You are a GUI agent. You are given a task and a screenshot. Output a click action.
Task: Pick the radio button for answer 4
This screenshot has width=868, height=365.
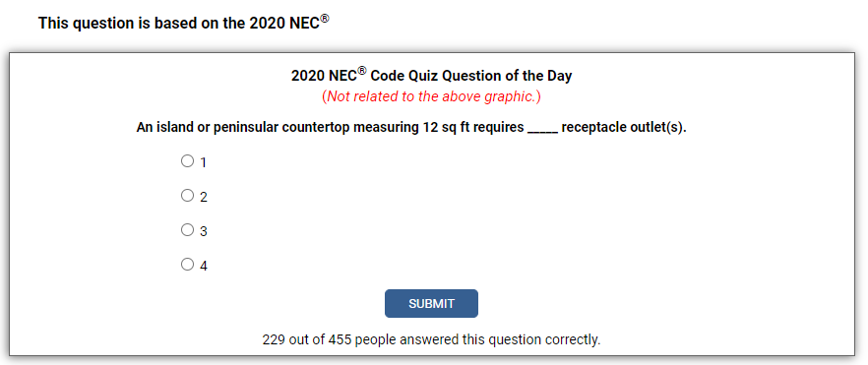coord(187,265)
